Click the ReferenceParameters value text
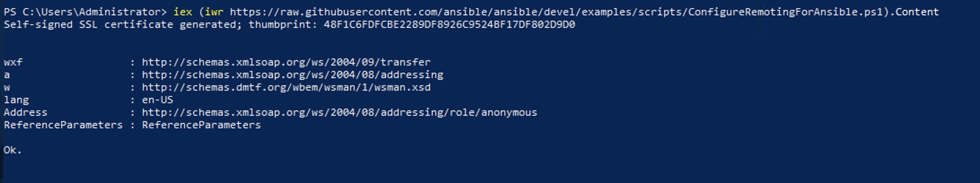980x183 pixels. pyautogui.click(x=201, y=125)
